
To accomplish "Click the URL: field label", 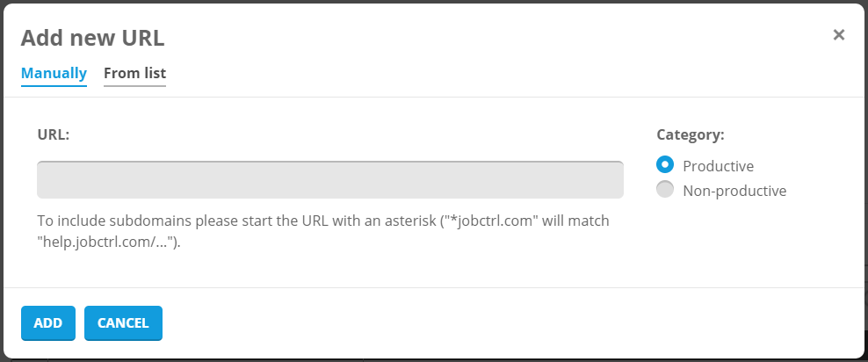I will click(x=54, y=135).
